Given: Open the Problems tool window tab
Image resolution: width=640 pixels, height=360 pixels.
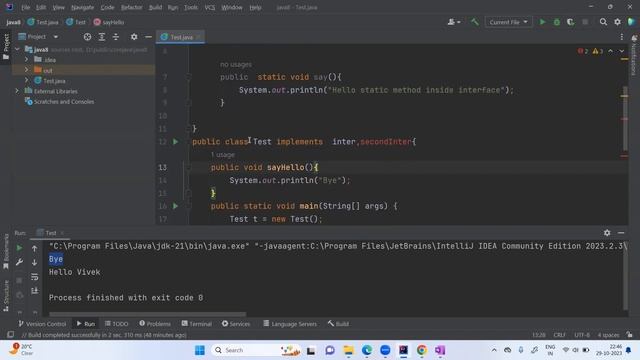Looking at the screenshot, I should (155, 324).
